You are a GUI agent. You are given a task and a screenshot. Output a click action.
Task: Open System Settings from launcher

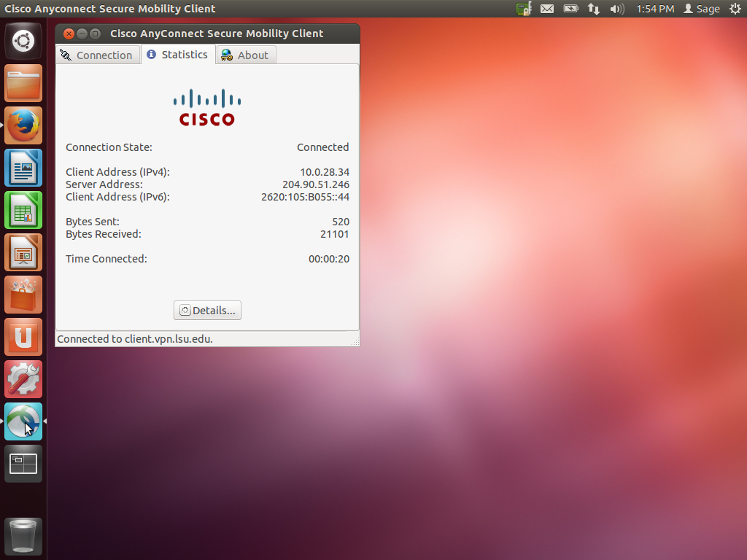point(23,379)
